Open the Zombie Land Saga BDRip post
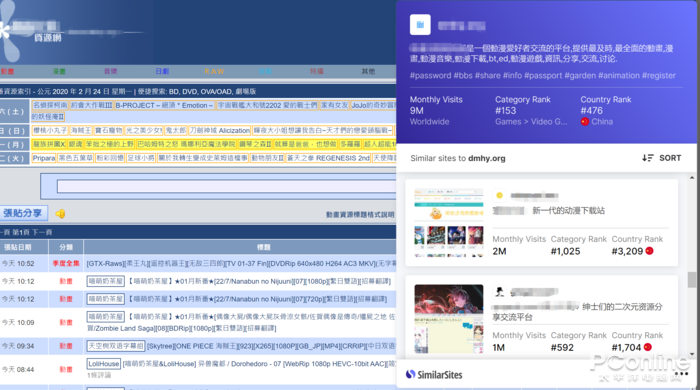This screenshot has height=390, width=700. [241, 322]
